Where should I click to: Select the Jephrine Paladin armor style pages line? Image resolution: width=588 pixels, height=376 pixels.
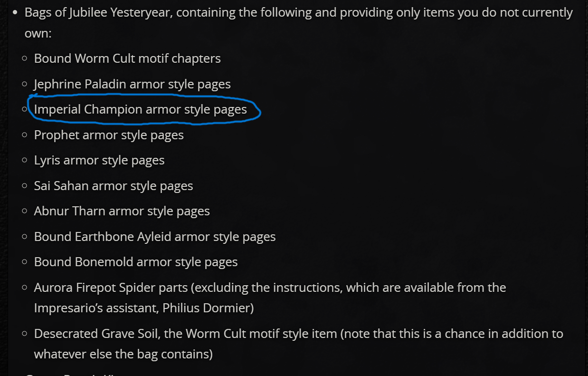click(132, 84)
